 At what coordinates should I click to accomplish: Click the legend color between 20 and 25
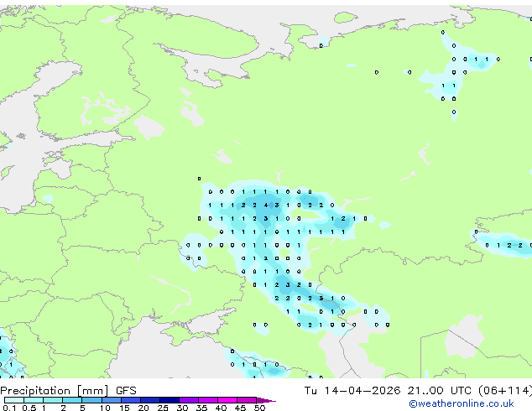(x=150, y=400)
